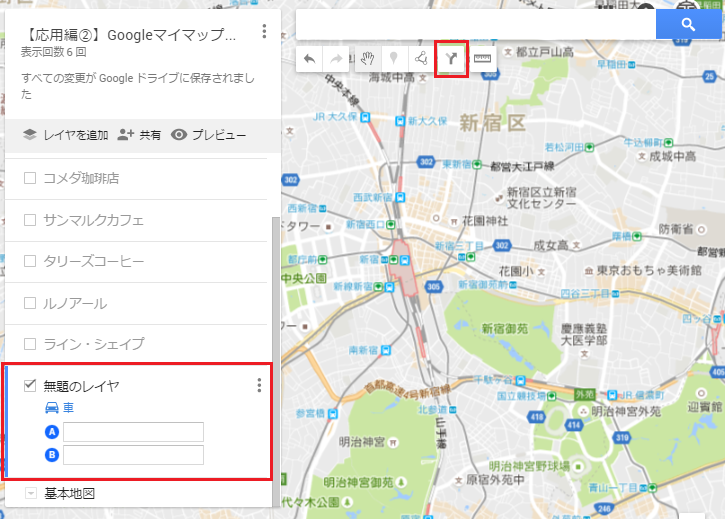Click 南新宿 station icon on map

(x=386, y=350)
